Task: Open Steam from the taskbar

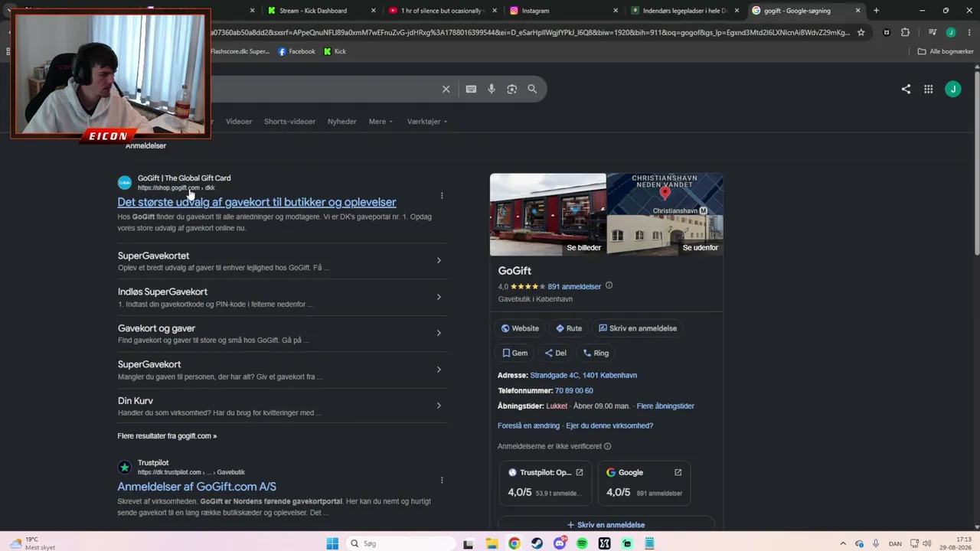Action: [537, 543]
